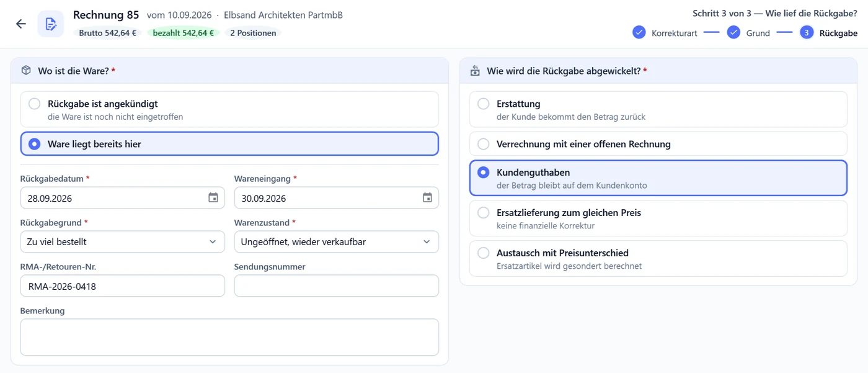
Task: Click the 'bezahlt 542,64 €' badge
Action: tap(184, 33)
